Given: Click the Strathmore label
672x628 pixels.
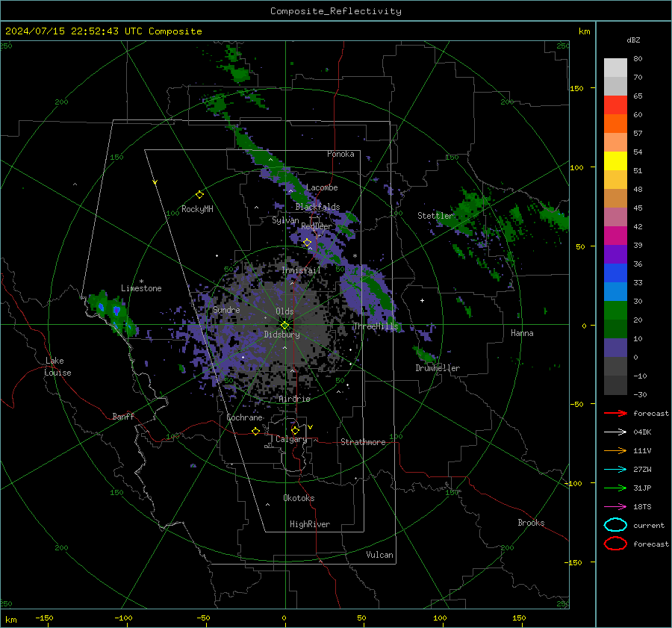Looking at the screenshot, I should pyautogui.click(x=363, y=442).
